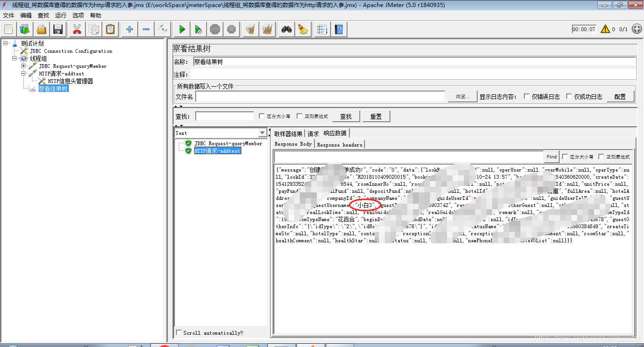Click the yellow warning triangle log icon
This screenshot has height=347, width=644.
click(605, 29)
